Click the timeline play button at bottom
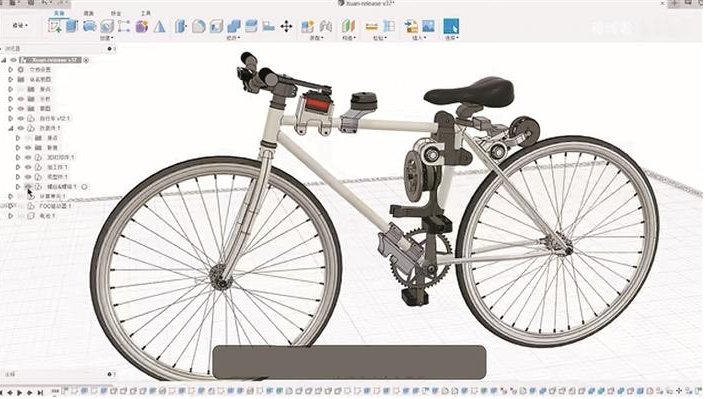 (x=19, y=393)
